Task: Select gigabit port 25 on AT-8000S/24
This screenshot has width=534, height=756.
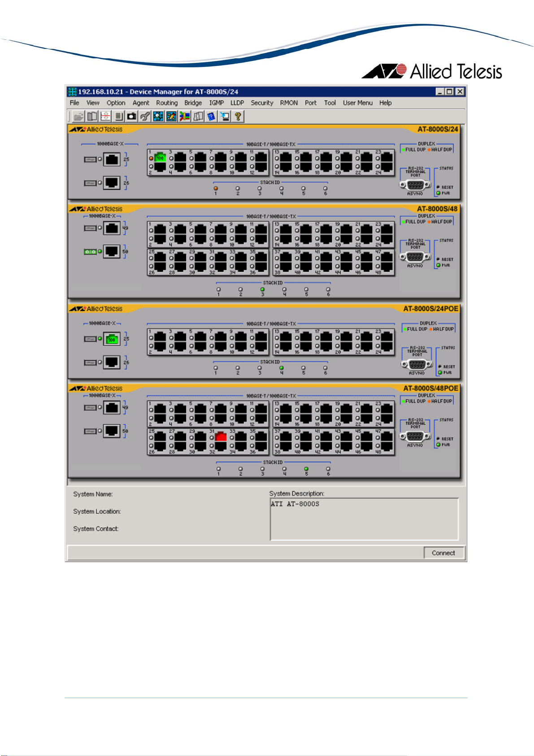Action: click(x=112, y=159)
